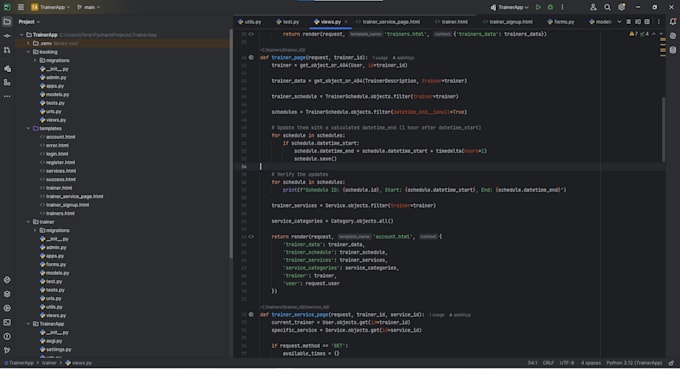Switch to the test.py editor tab

click(288, 22)
